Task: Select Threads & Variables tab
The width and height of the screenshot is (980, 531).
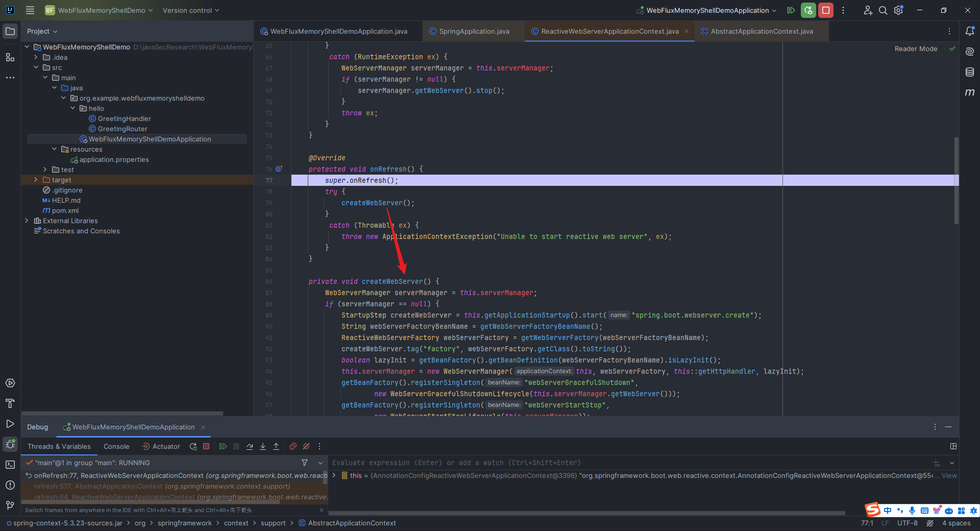Action: (x=59, y=446)
